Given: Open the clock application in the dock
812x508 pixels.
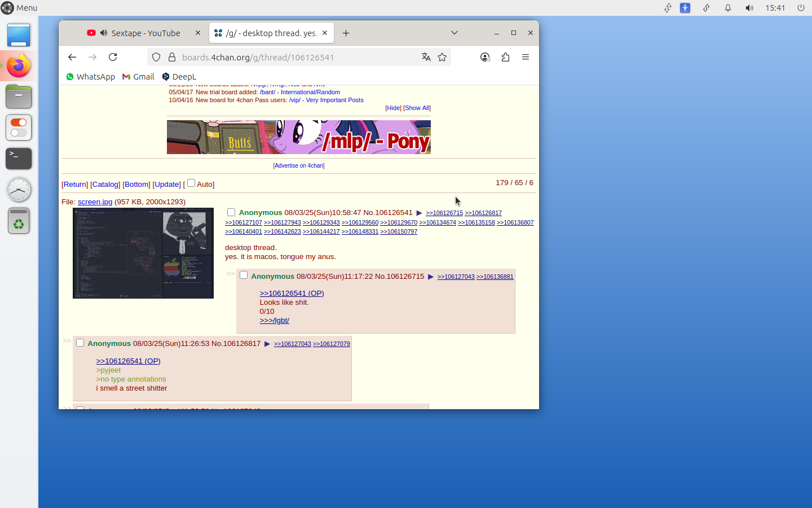Looking at the screenshot, I should click(19, 190).
